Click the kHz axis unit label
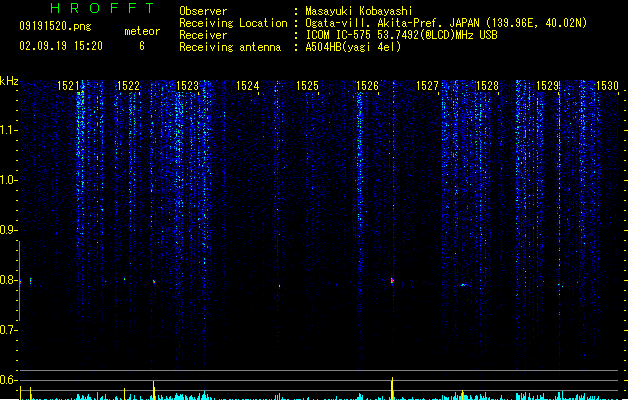This screenshot has height=400, width=629. coord(9,81)
